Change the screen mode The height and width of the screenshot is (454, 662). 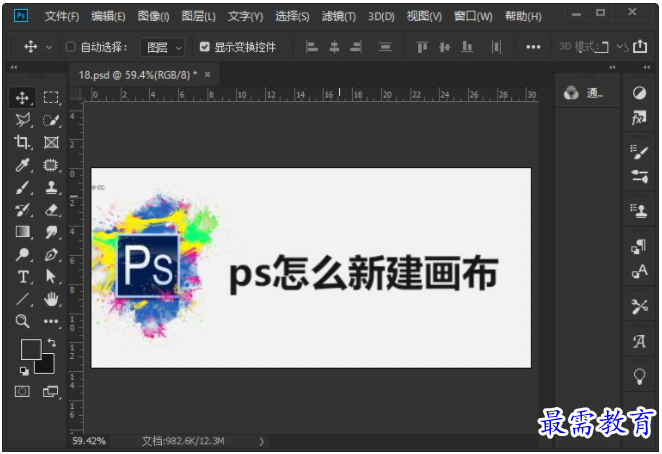click(51, 391)
